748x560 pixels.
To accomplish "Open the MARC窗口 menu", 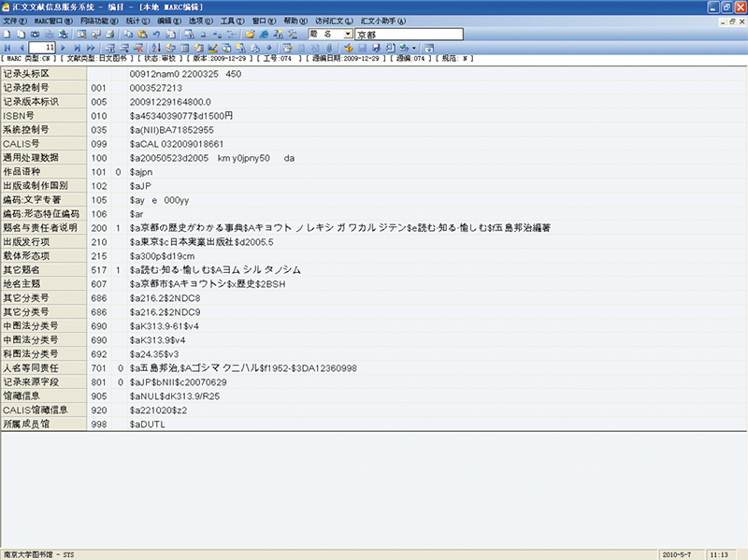I will click(x=53, y=21).
